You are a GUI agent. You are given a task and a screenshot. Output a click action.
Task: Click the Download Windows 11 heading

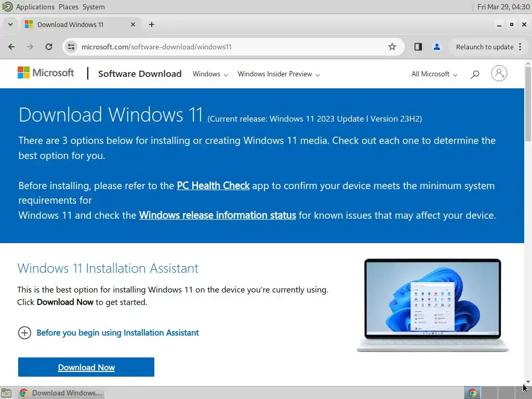[111, 114]
